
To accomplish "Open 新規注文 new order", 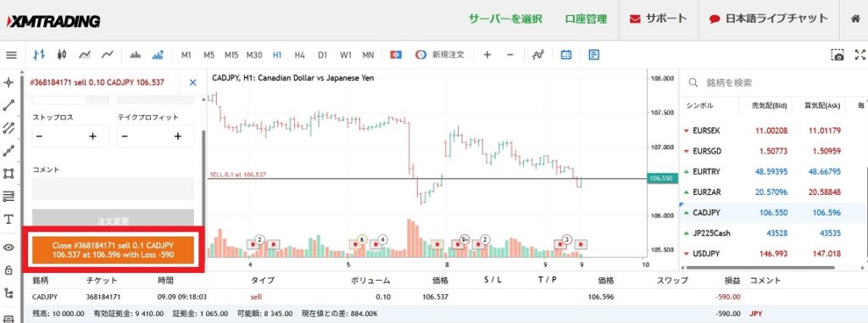I will [440, 55].
